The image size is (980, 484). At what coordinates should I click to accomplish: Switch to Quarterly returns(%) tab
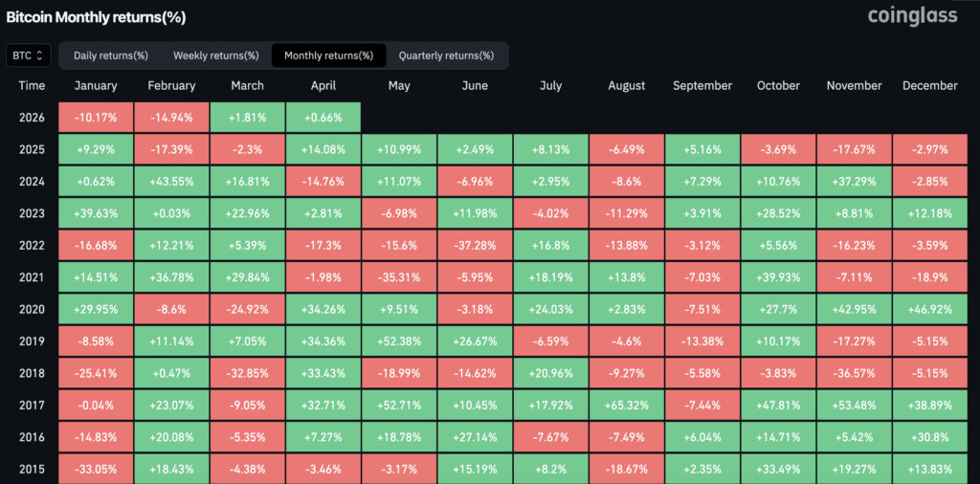click(x=446, y=55)
